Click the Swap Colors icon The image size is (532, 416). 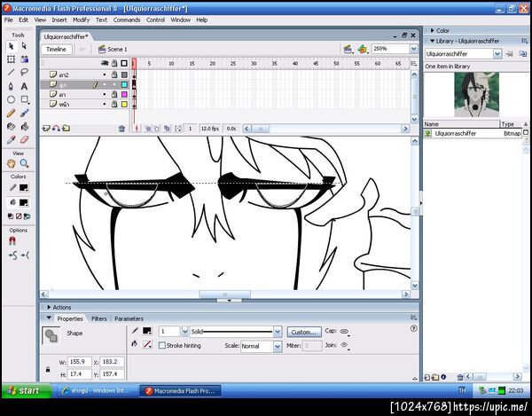27,216
